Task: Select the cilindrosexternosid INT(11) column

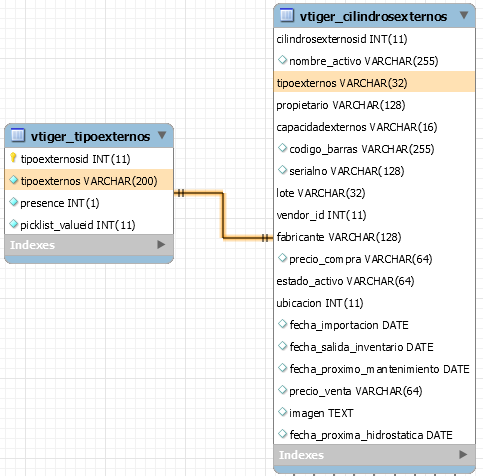Action: [x=374, y=39]
